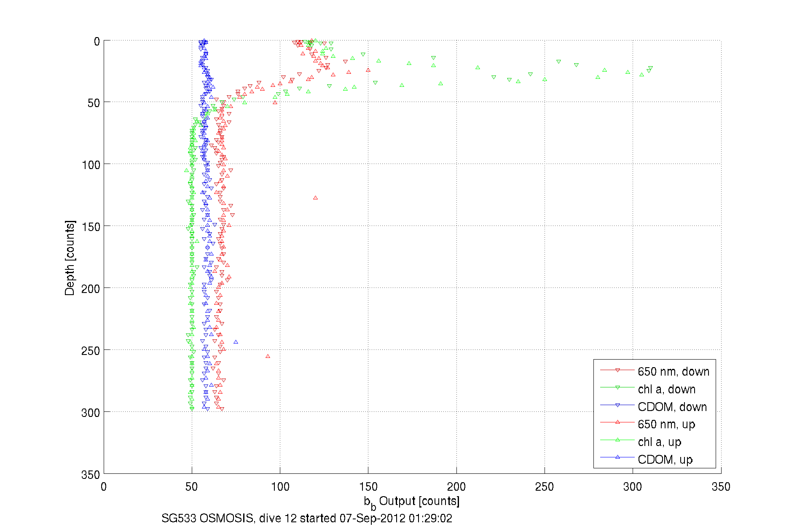Click the x-axis tick label '250'
The image size is (797, 532).
coord(545,487)
